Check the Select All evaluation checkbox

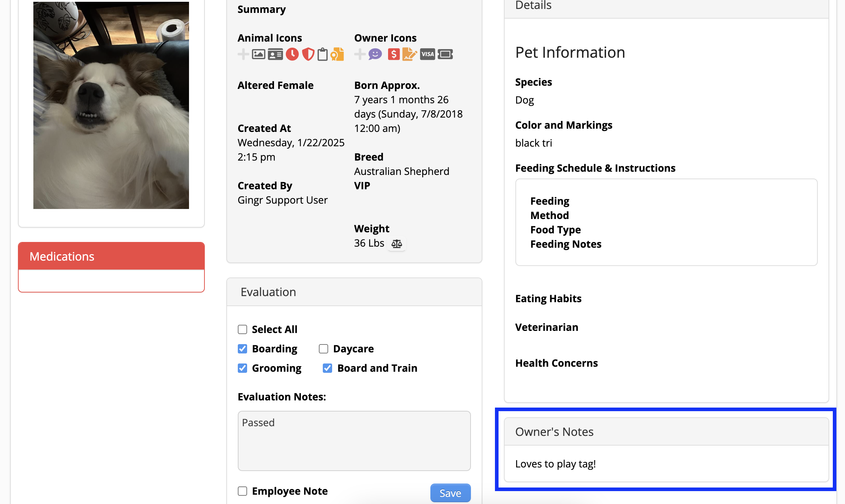[x=242, y=329]
